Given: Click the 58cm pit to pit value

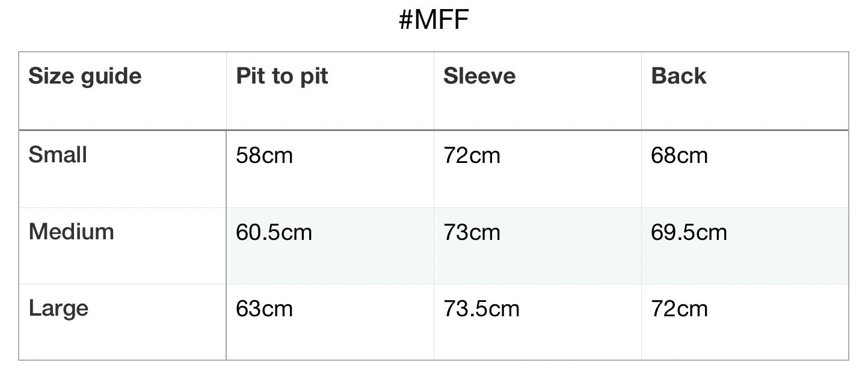Looking at the screenshot, I should tap(264, 156).
